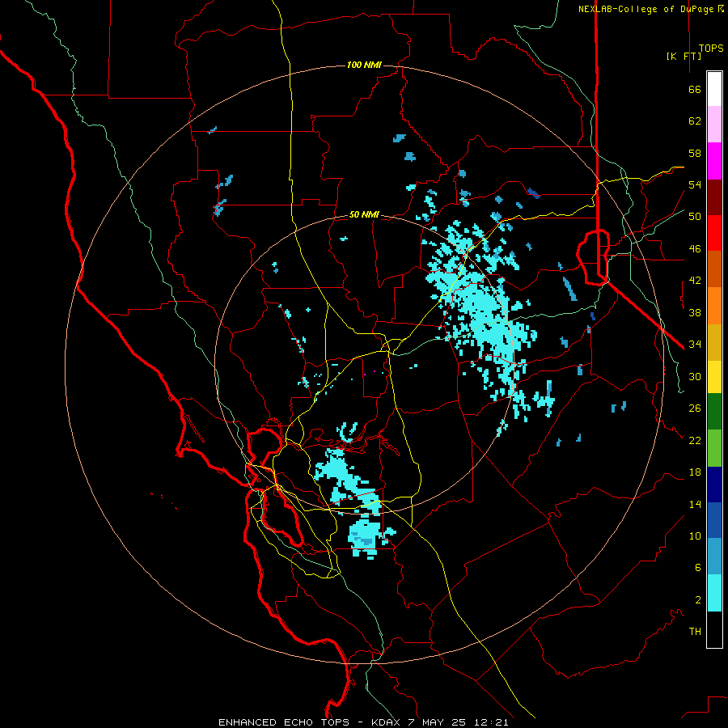The width and height of the screenshot is (728, 728).
Task: Click the legend value '50'
Action: (x=695, y=217)
